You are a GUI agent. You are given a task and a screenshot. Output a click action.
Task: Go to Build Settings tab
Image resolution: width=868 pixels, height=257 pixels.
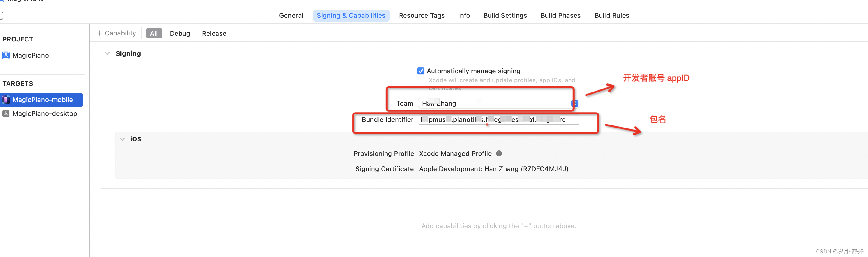coord(505,16)
